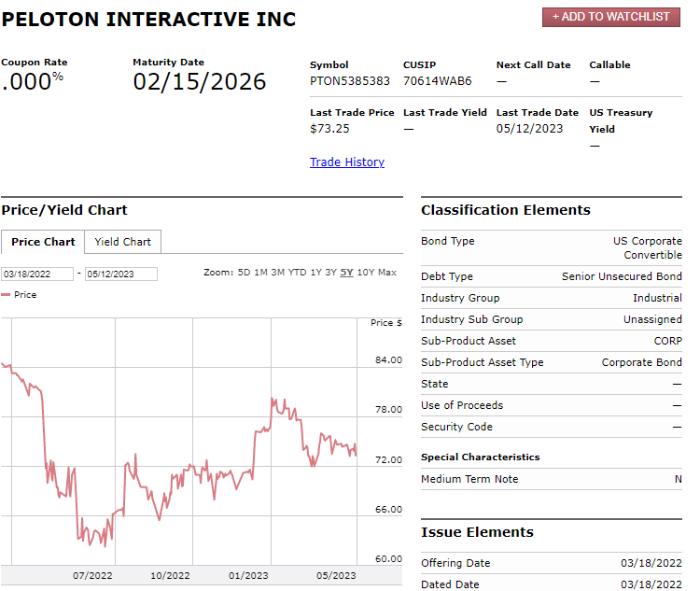Click the 10/2022 x-axis label on the chart
Viewport: 700px width, 591px height.
click(170, 576)
